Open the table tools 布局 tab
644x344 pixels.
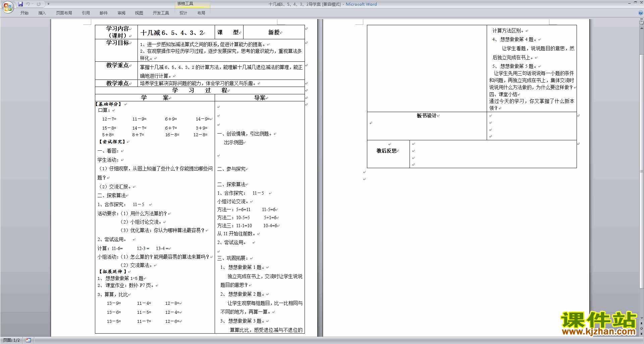[x=201, y=13]
